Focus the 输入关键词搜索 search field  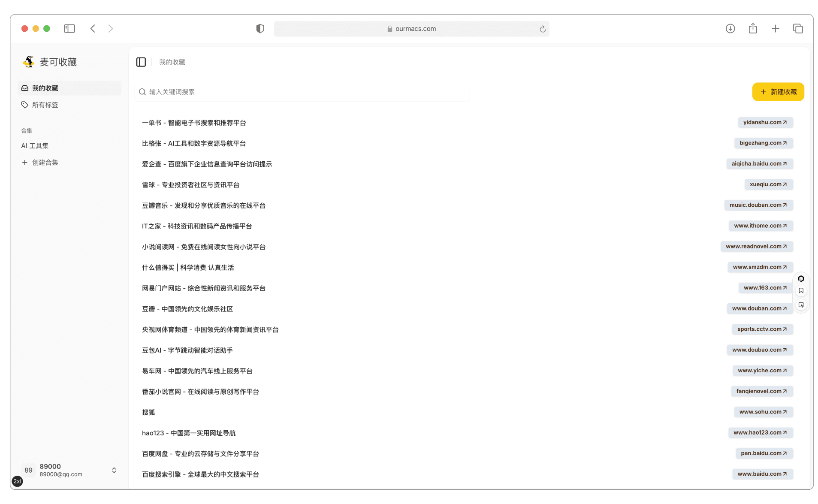302,92
